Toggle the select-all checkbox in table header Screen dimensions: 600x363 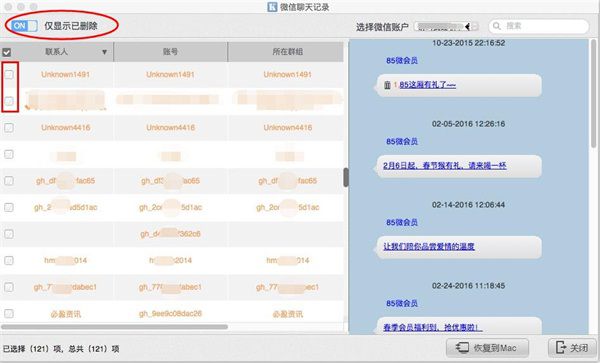click(x=7, y=52)
